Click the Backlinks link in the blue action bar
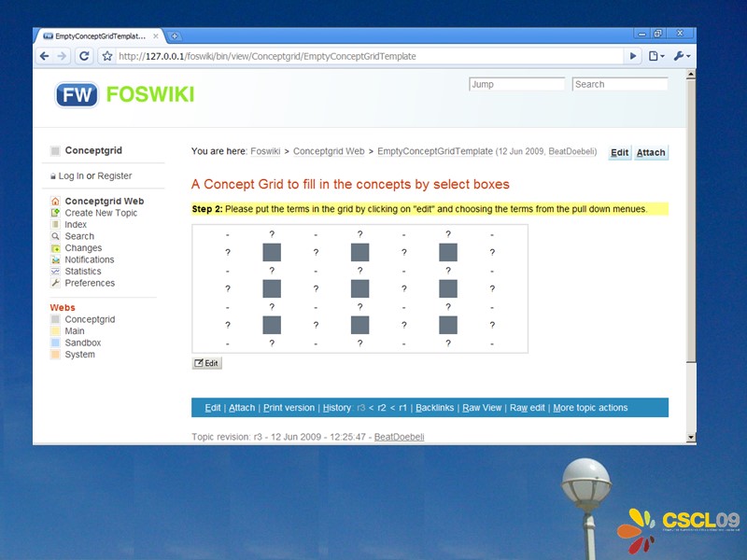 [435, 408]
